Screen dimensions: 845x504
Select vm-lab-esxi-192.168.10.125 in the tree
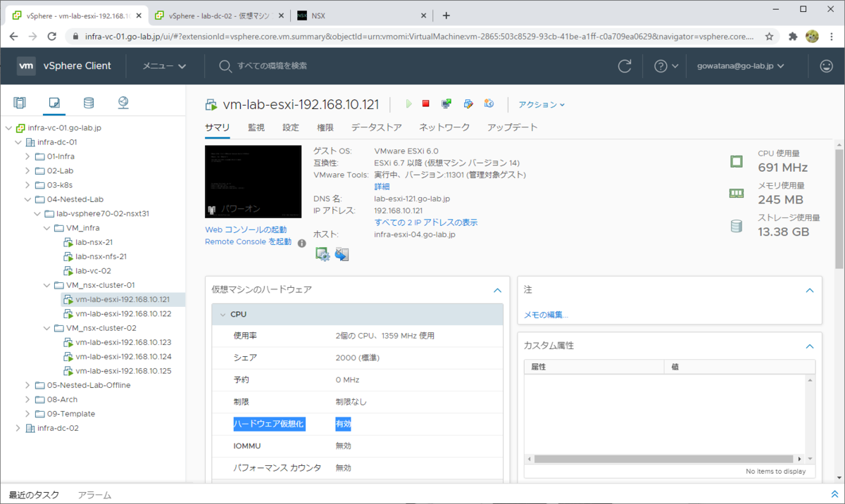[x=123, y=371]
